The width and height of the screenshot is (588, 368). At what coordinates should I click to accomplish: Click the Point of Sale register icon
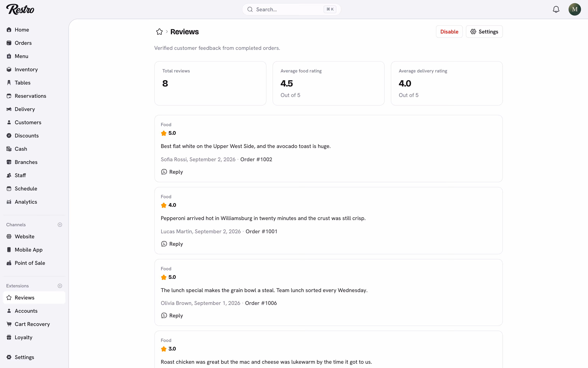[9, 263]
